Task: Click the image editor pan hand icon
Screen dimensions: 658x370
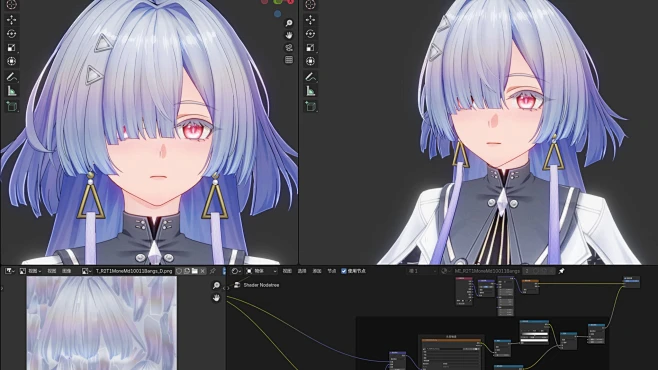Action: tap(216, 297)
